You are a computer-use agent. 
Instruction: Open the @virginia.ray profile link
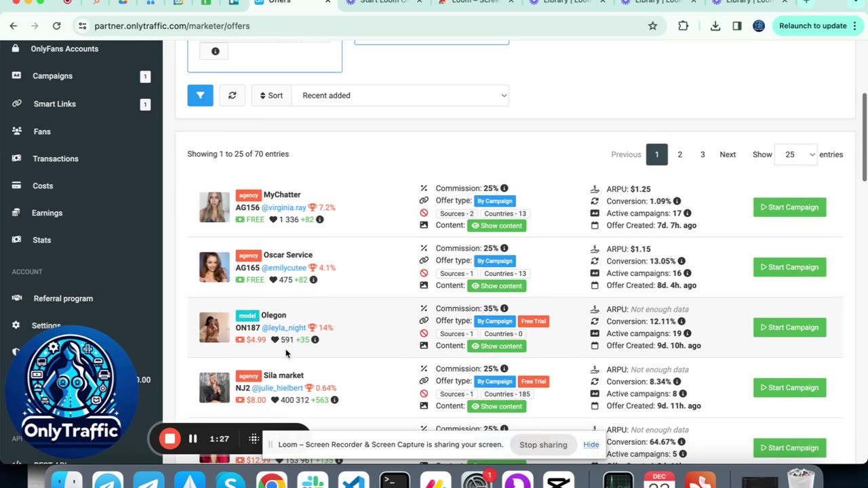click(283, 207)
